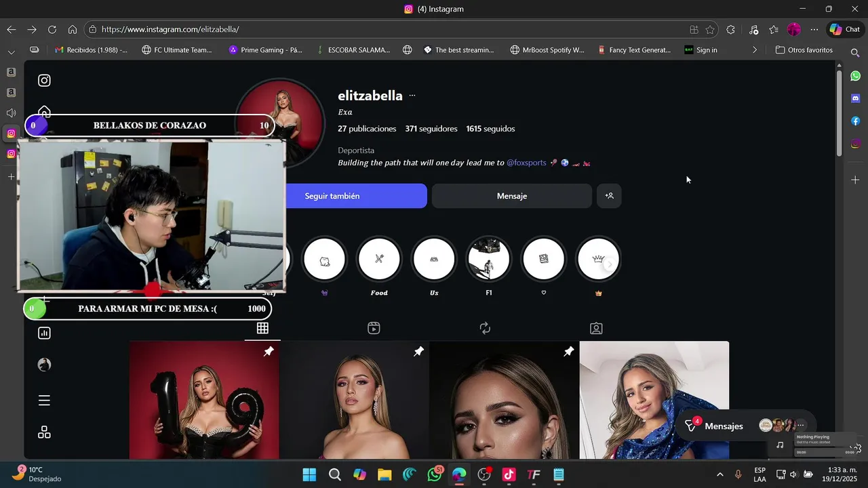Open browser extensions puzzle icon
Viewport: 868px width, 488px height.
click(730, 29)
